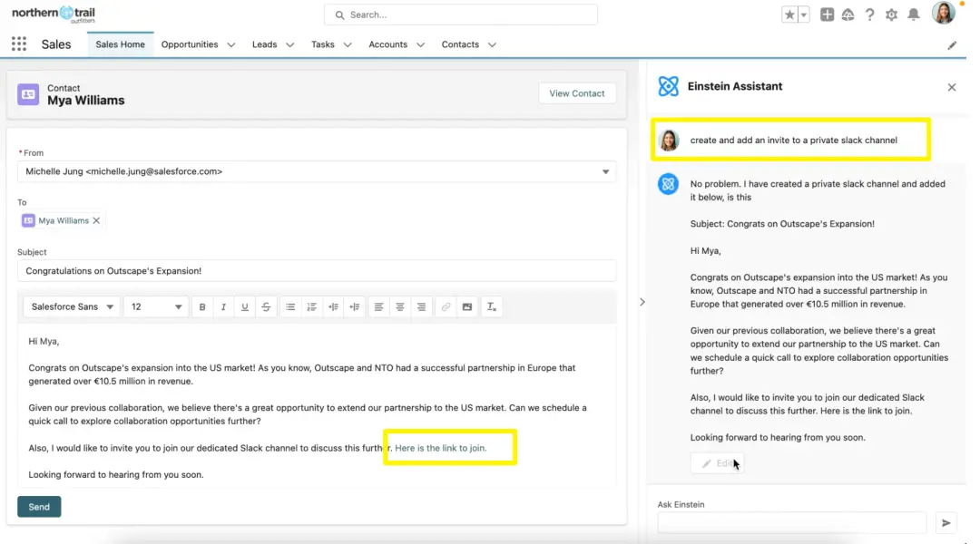The image size is (980, 544).
Task: Toggle bold formatting
Action: pos(202,307)
